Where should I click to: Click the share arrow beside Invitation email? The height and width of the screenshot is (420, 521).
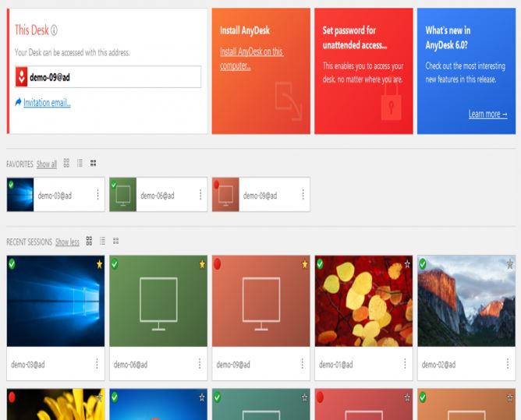[x=18, y=102]
